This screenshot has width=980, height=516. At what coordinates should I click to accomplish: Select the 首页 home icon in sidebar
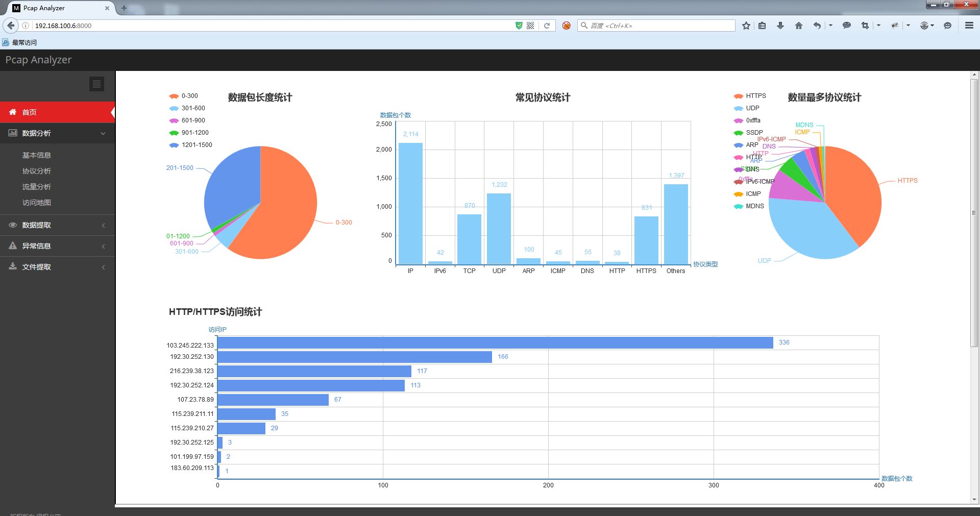click(13, 112)
